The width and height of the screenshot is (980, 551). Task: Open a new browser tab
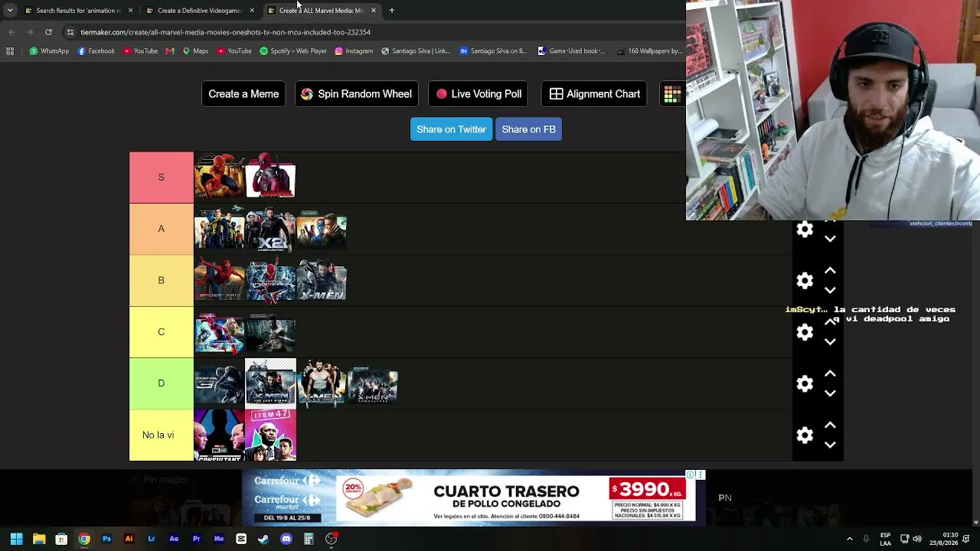click(391, 11)
